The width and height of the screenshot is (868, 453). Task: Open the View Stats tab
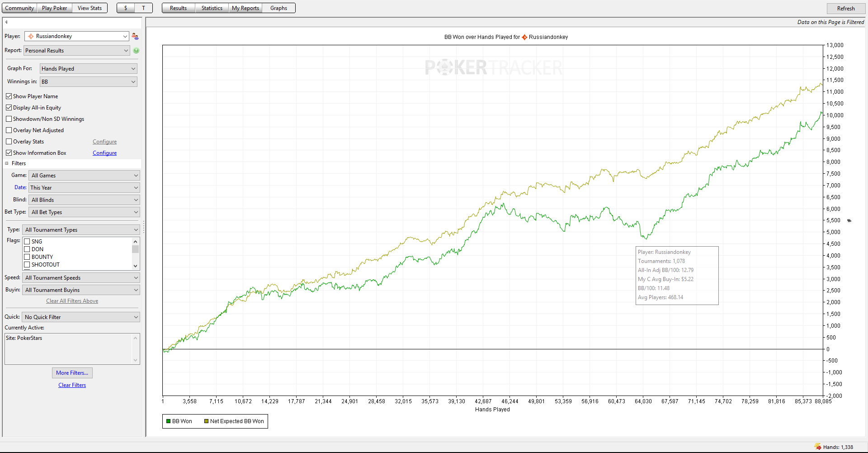point(90,8)
